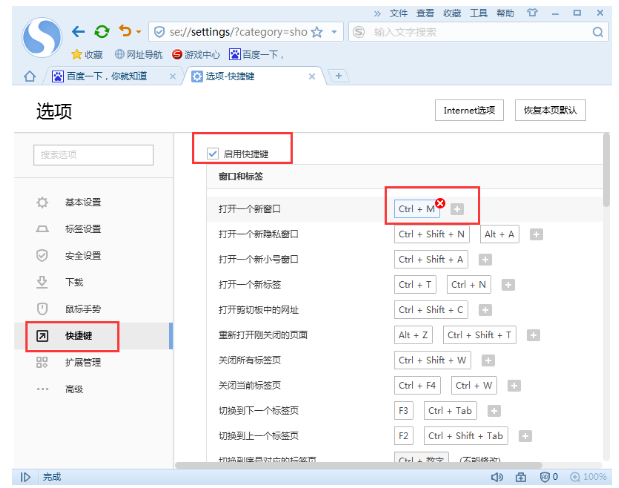Open the 网址导航 bookmark
This screenshot has height=488, width=619.
(138, 54)
